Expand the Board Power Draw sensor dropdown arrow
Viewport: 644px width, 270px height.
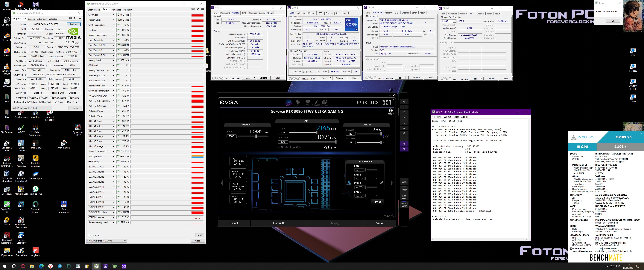[x=113, y=86]
